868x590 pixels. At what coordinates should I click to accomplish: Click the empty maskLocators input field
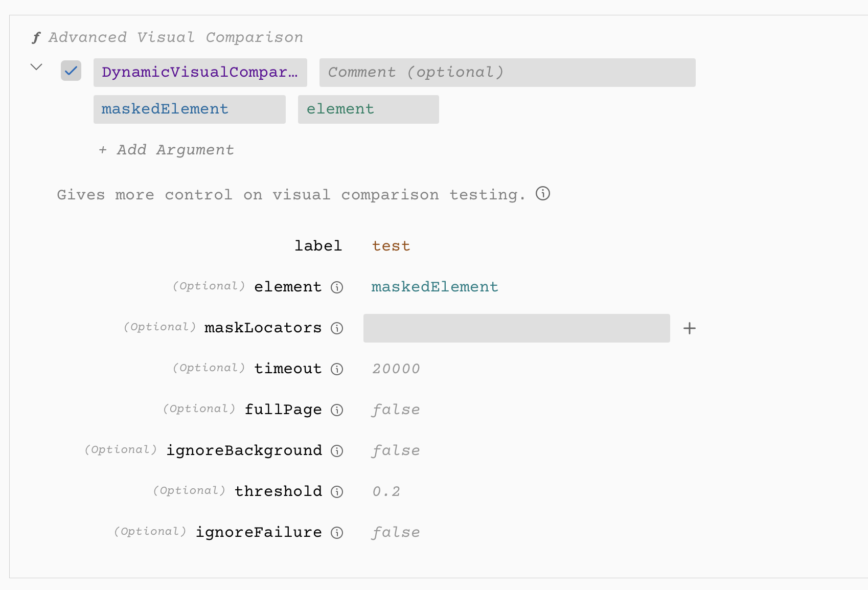point(516,328)
